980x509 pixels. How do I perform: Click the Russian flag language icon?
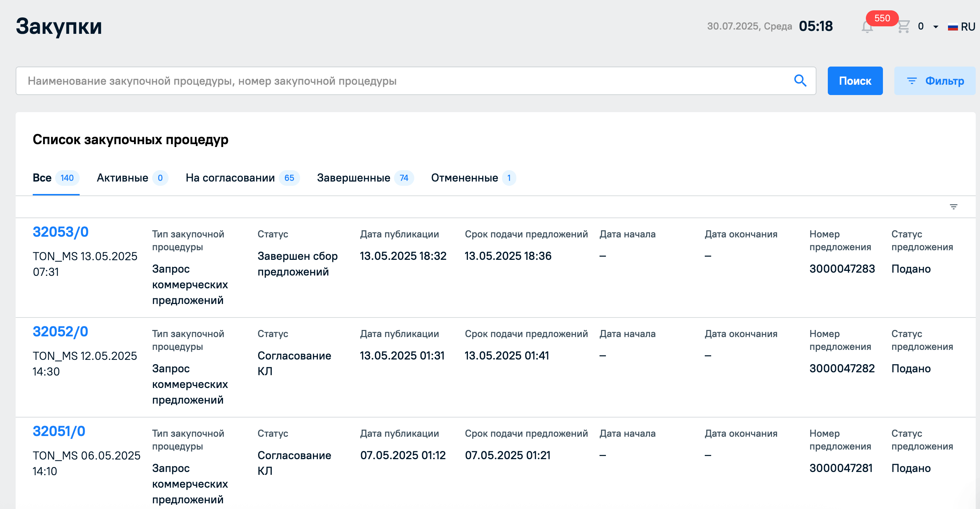coord(953,27)
